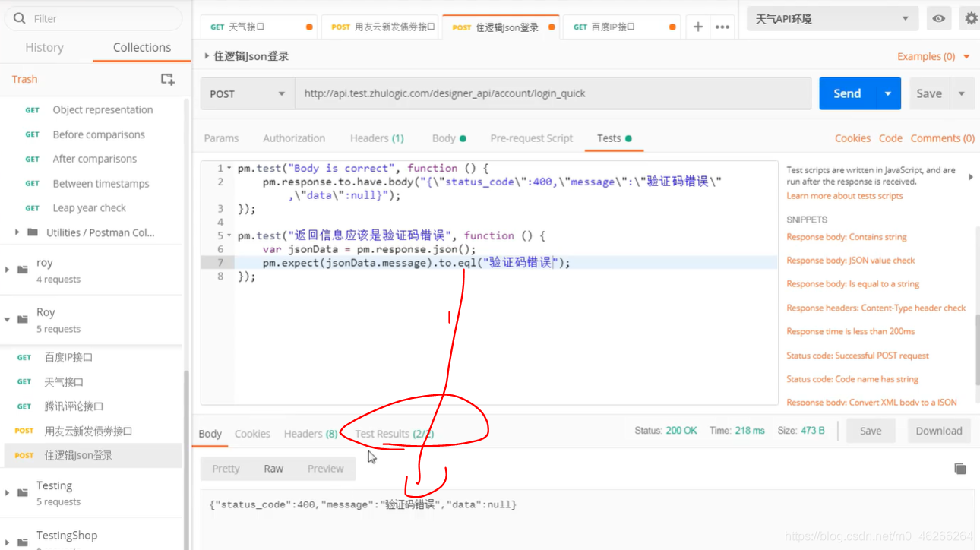Open manage environments gear icon

point(971,18)
